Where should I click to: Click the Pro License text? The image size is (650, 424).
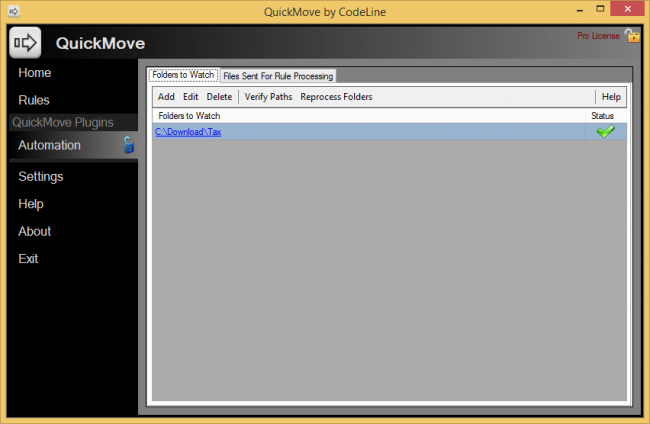click(598, 36)
